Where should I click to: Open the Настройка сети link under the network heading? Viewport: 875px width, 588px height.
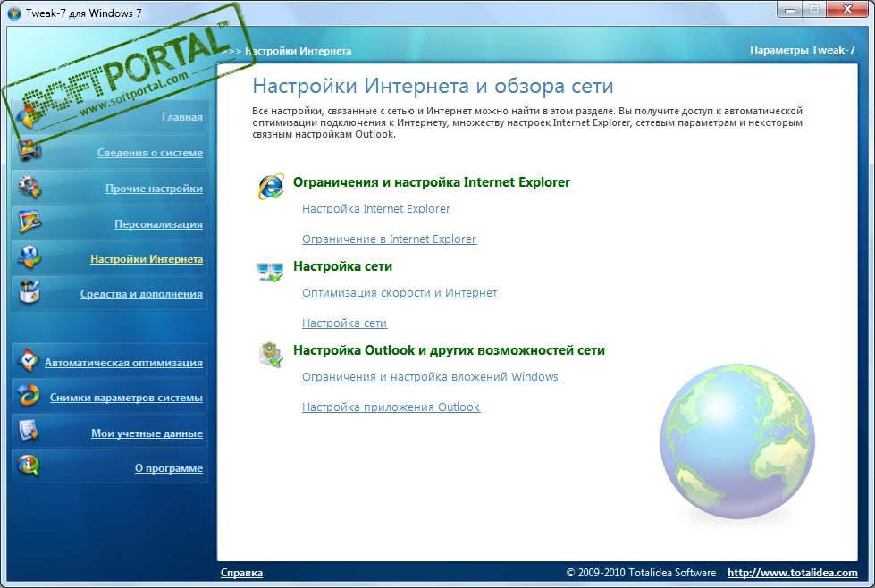click(x=344, y=323)
